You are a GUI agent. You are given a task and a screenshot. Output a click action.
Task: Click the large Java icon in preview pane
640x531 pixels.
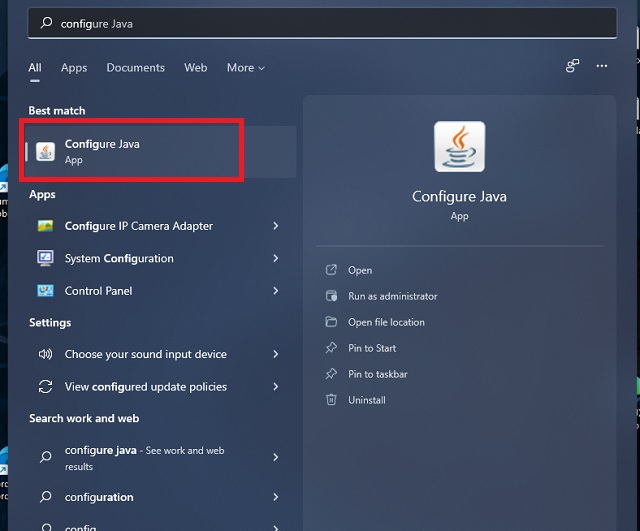(459, 147)
